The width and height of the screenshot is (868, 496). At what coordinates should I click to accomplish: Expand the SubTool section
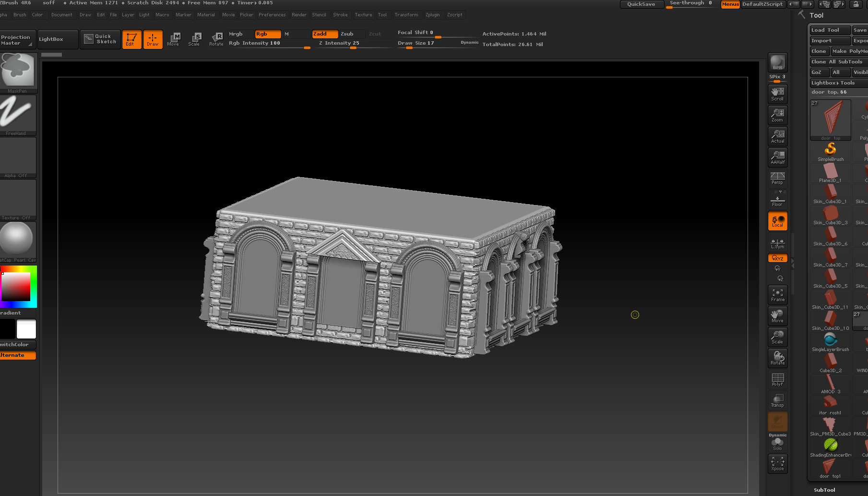tap(824, 490)
